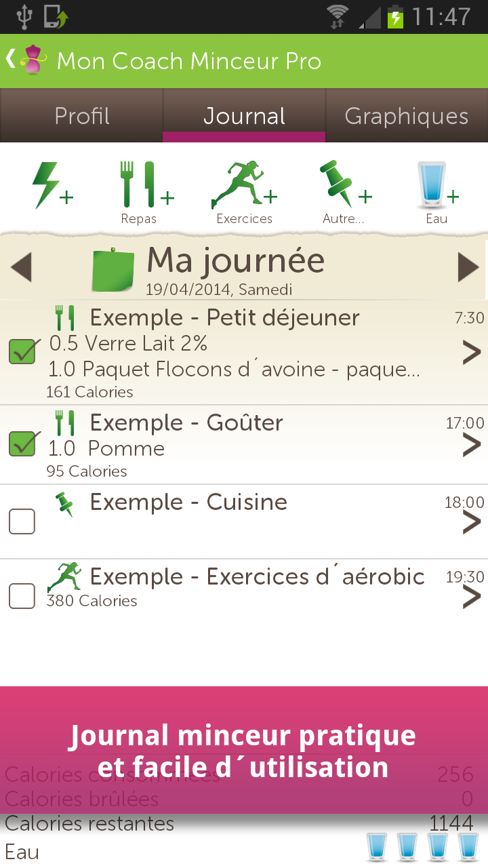Tap the green sticky note icon

[x=113, y=270]
